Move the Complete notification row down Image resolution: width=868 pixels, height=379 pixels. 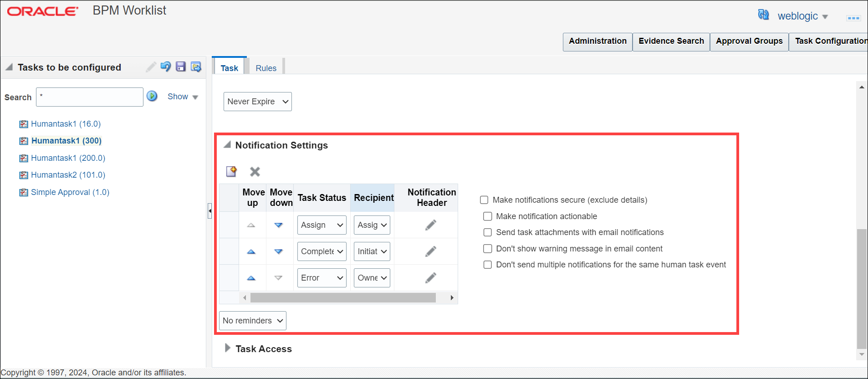(279, 251)
